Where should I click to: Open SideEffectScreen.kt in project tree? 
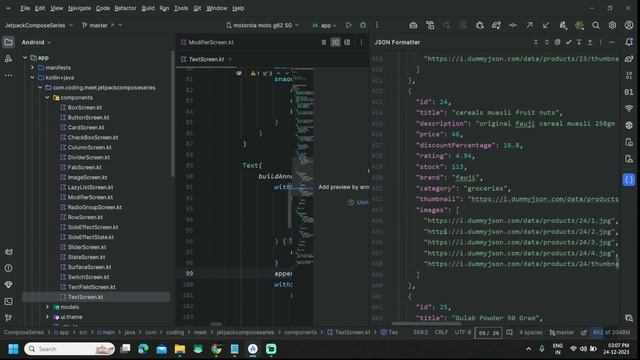click(x=93, y=227)
